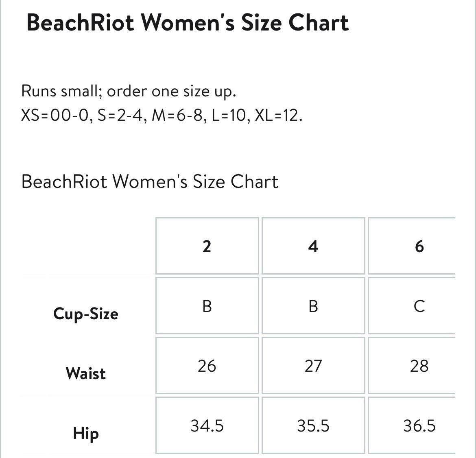Click hip value 36.5 cell
This screenshot has height=458, width=476.
(x=412, y=425)
